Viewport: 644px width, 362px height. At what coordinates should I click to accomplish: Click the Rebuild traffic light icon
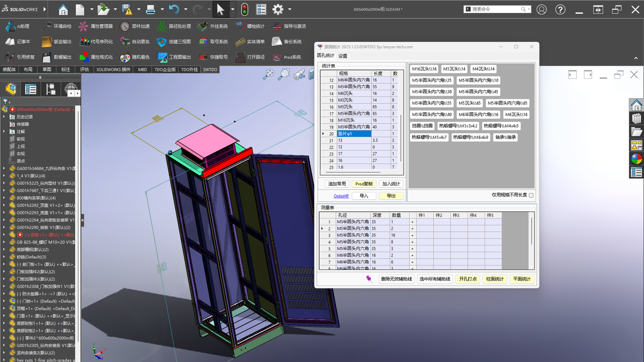pyautogui.click(x=244, y=9)
